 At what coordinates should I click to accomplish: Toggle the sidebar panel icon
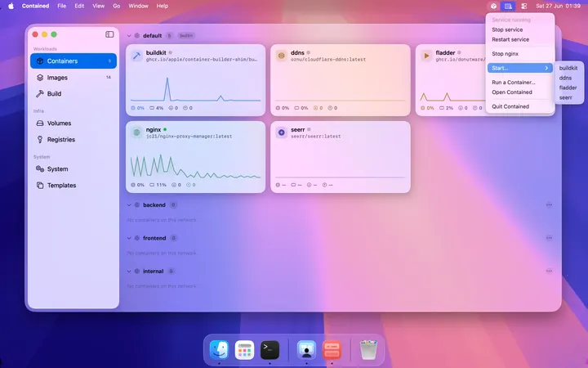109,34
